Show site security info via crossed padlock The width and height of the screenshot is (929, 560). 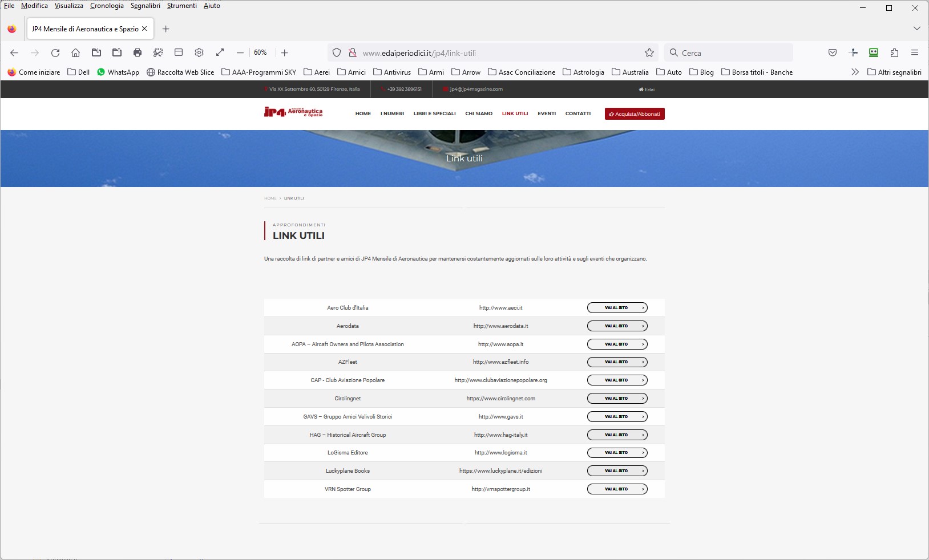pyautogui.click(x=353, y=52)
